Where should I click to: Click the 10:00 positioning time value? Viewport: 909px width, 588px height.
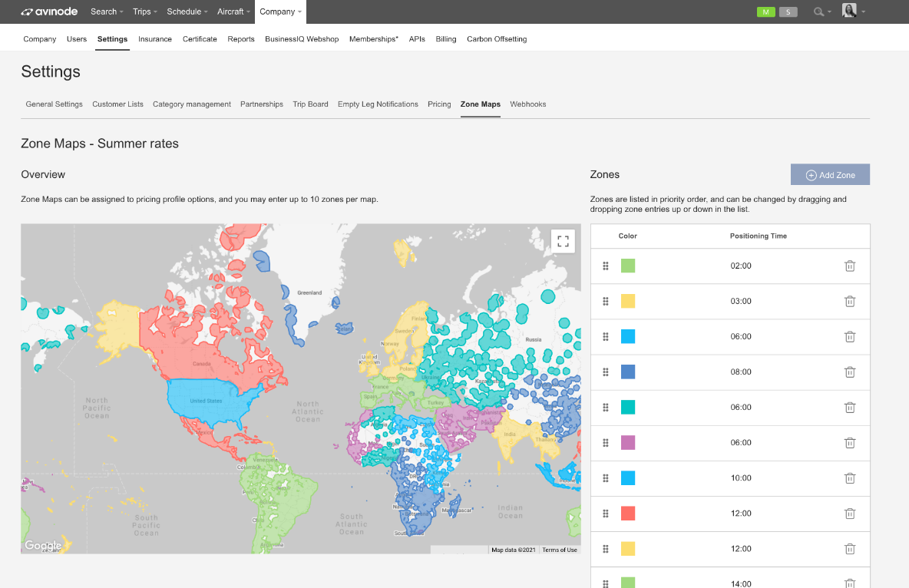pos(741,478)
